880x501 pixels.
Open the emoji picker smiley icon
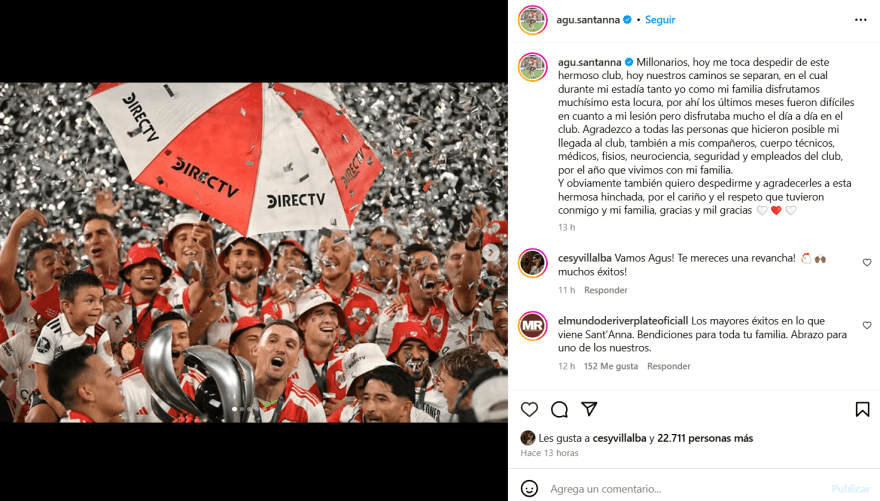pos(529,489)
